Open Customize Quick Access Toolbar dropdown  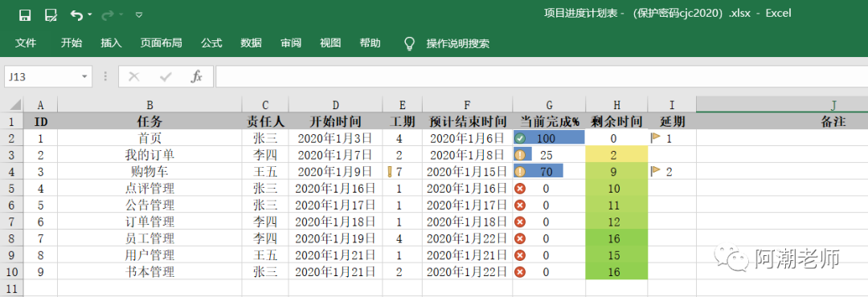[x=139, y=15]
